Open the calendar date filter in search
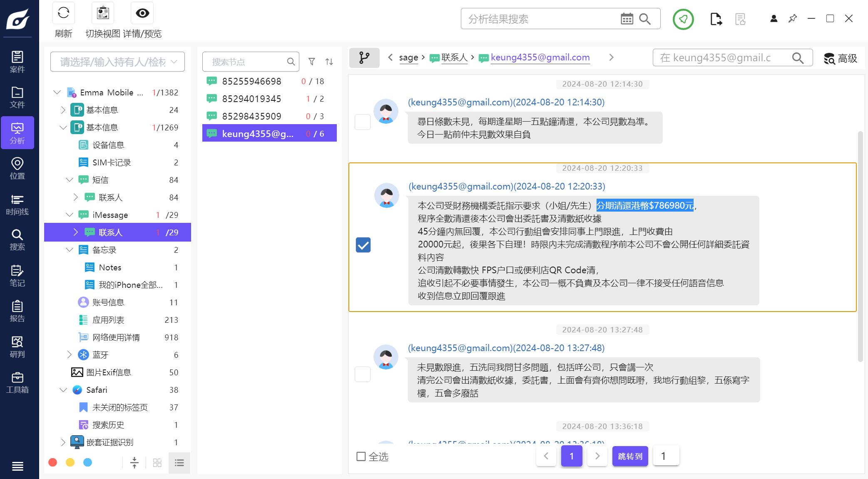The image size is (868, 479). tap(627, 19)
